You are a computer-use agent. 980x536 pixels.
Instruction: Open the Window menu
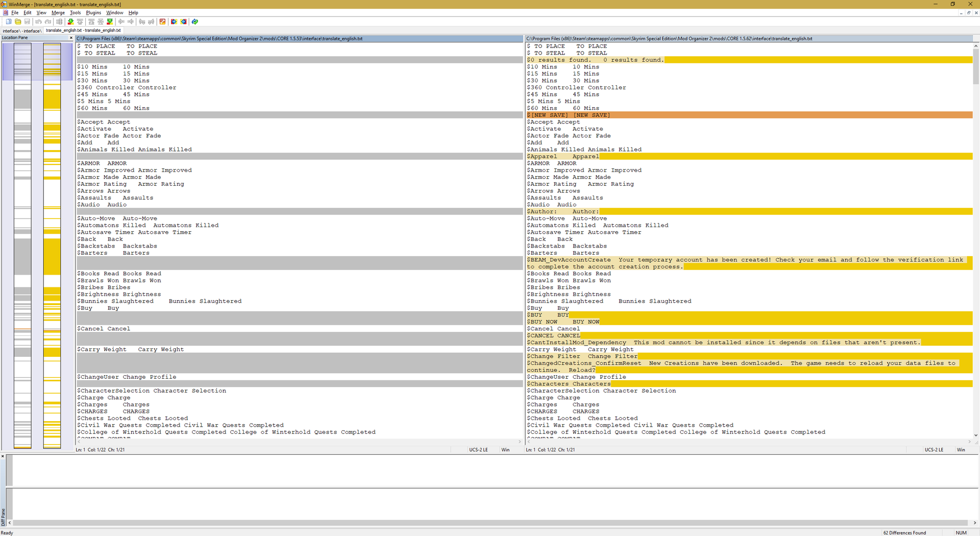pos(115,13)
